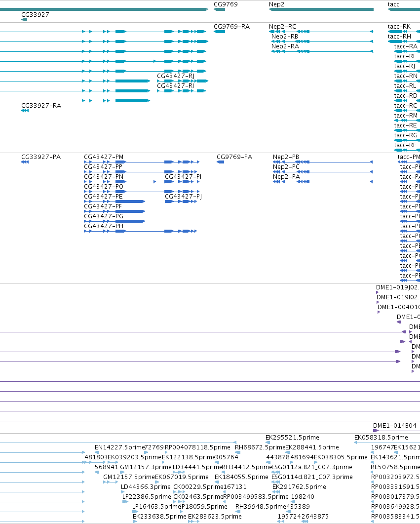Select the CG43427-PG protein label
420x524 pixels.
(x=104, y=216)
